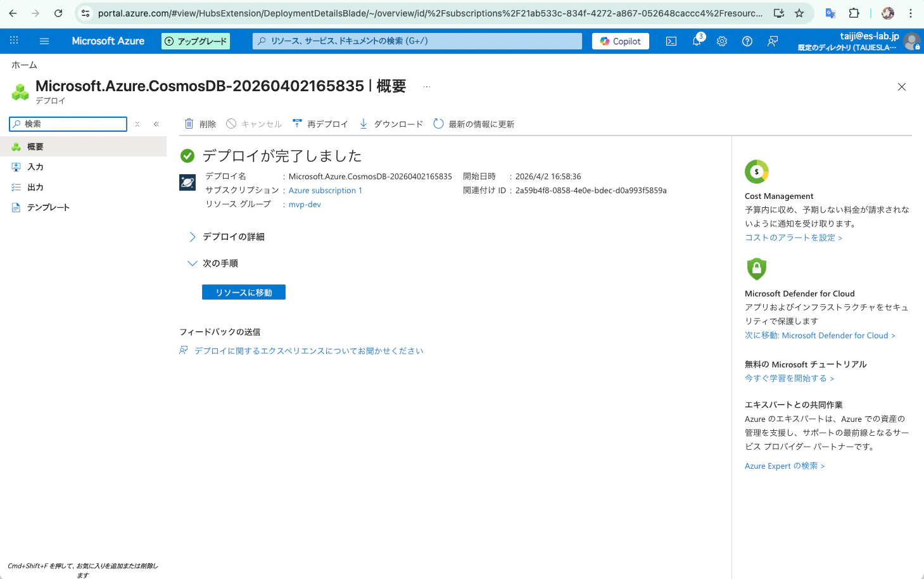Bookmark this page with the star icon
This screenshot has height=579, width=924.
coord(799,13)
